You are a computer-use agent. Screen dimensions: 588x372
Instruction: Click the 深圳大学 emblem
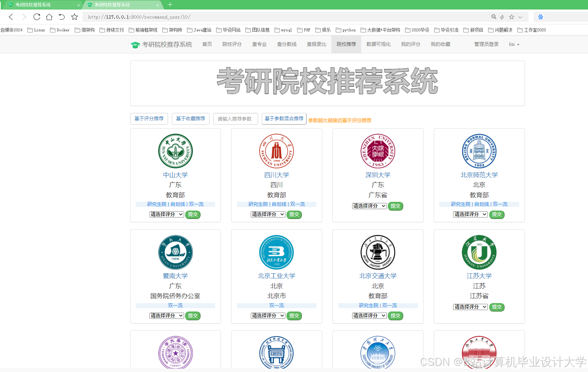pyautogui.click(x=378, y=151)
